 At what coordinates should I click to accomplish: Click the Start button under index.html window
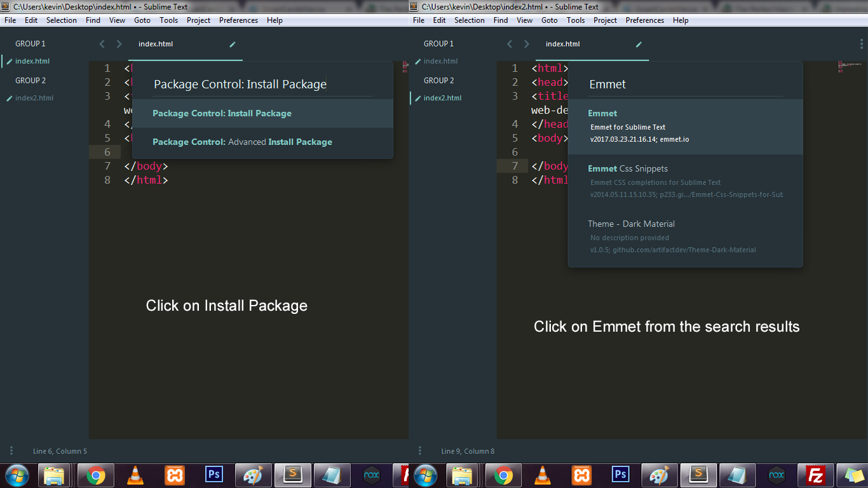(17, 475)
